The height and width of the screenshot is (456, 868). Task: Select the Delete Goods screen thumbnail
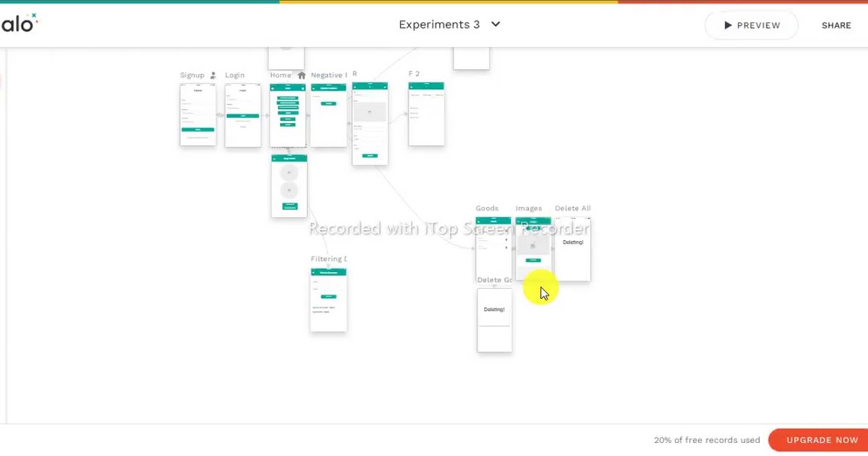click(x=495, y=321)
